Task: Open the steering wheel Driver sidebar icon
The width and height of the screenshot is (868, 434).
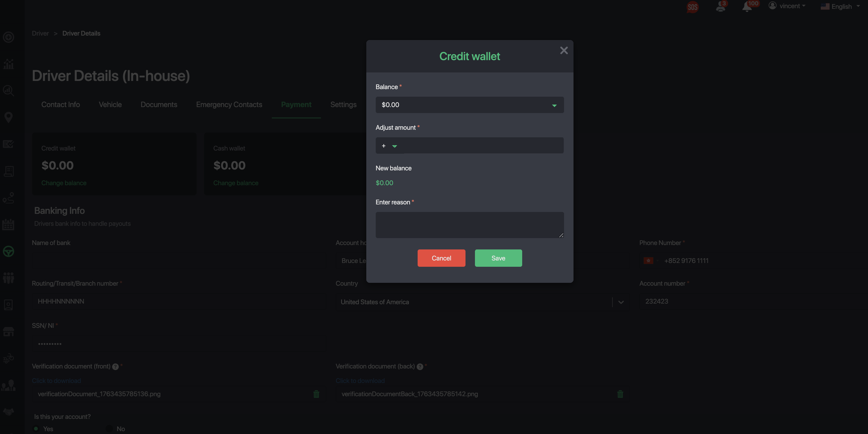Action: pos(9,251)
